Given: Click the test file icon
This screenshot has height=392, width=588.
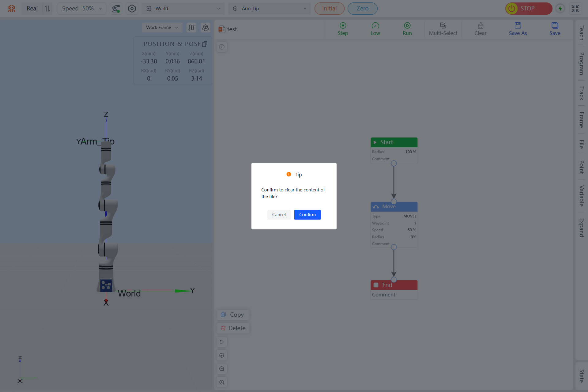Looking at the screenshot, I should click(x=222, y=29).
